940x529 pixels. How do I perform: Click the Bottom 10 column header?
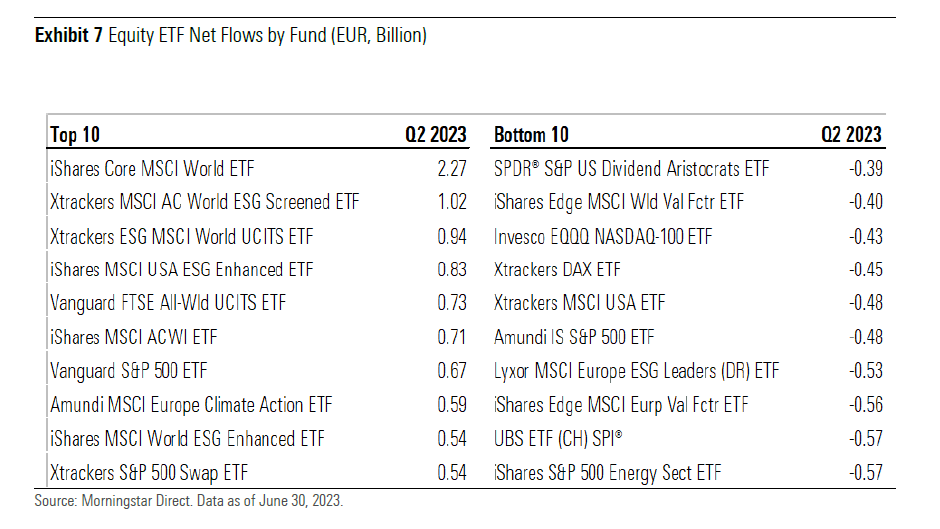coord(531,135)
